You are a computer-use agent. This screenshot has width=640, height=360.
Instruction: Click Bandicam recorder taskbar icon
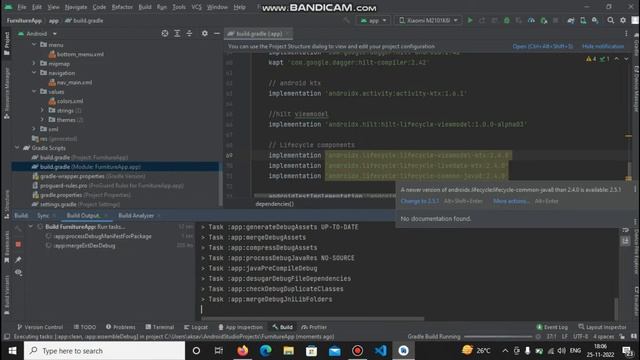point(358,351)
